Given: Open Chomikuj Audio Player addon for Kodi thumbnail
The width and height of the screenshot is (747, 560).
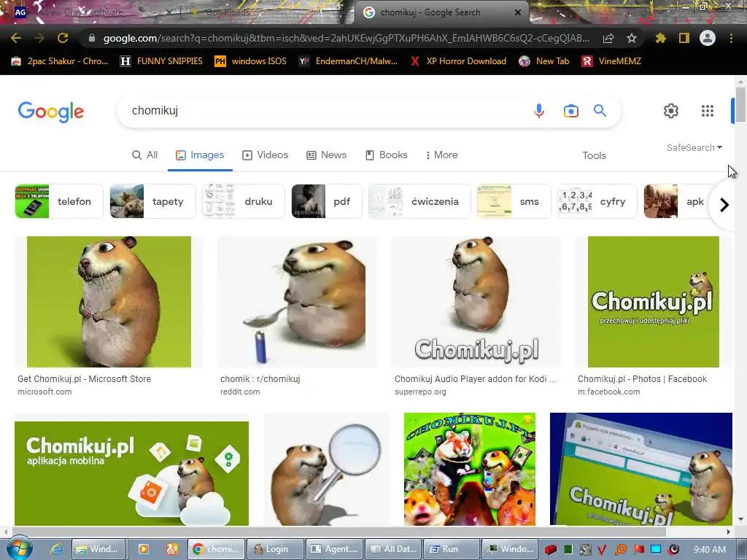Looking at the screenshot, I should (476, 302).
